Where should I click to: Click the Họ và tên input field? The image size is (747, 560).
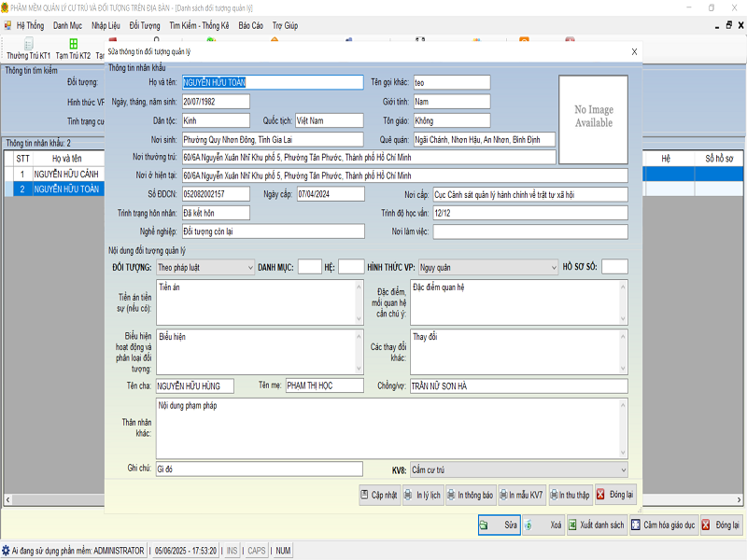(273, 82)
